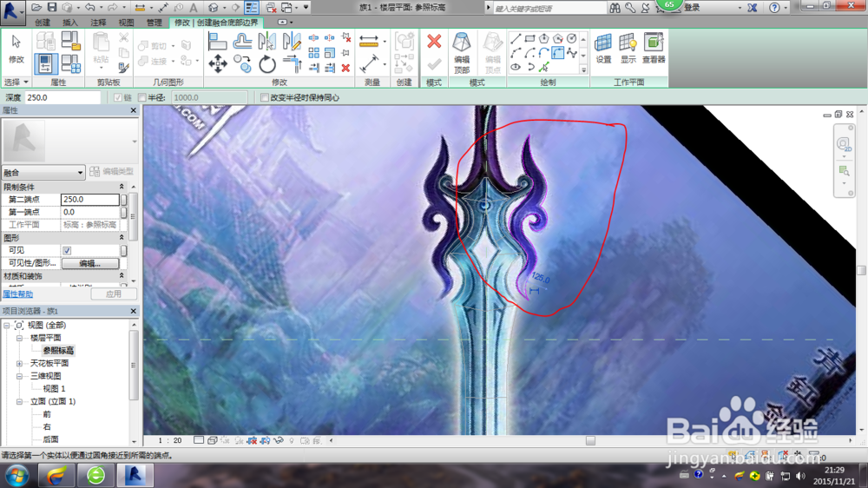The width and height of the screenshot is (868, 488).
Task: Open the work plane Viewer (查看器)
Action: click(x=654, y=48)
